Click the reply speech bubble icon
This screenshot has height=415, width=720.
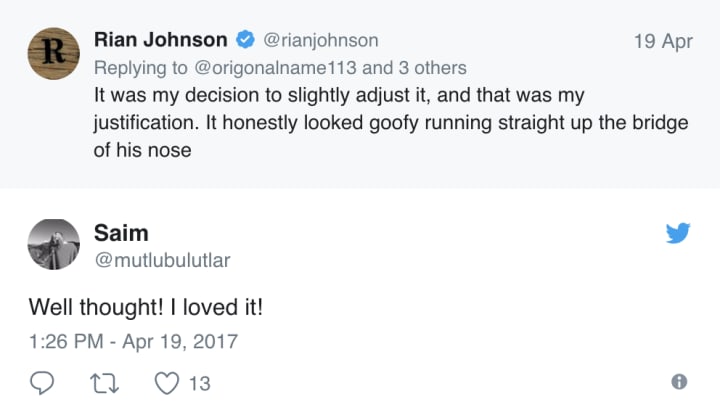point(43,382)
